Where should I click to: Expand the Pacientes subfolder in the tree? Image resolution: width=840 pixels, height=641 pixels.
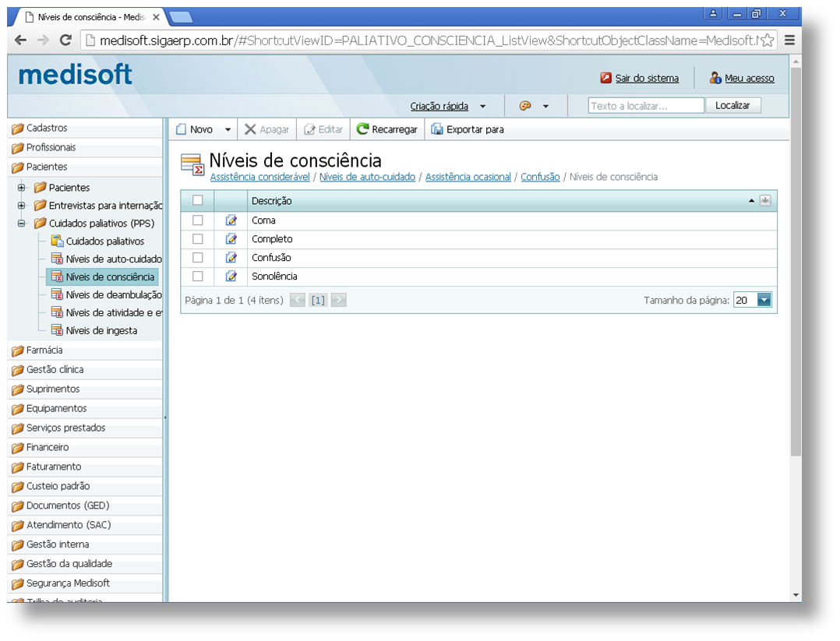point(22,188)
